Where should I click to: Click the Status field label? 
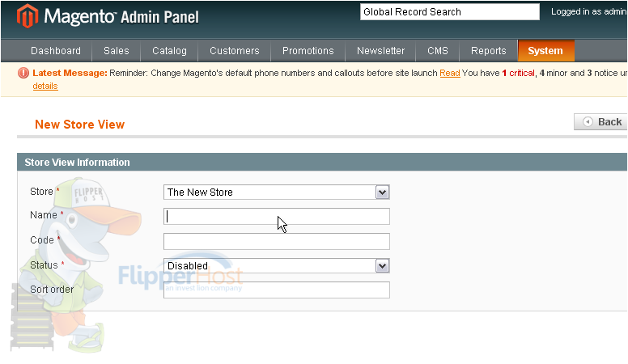(x=44, y=265)
